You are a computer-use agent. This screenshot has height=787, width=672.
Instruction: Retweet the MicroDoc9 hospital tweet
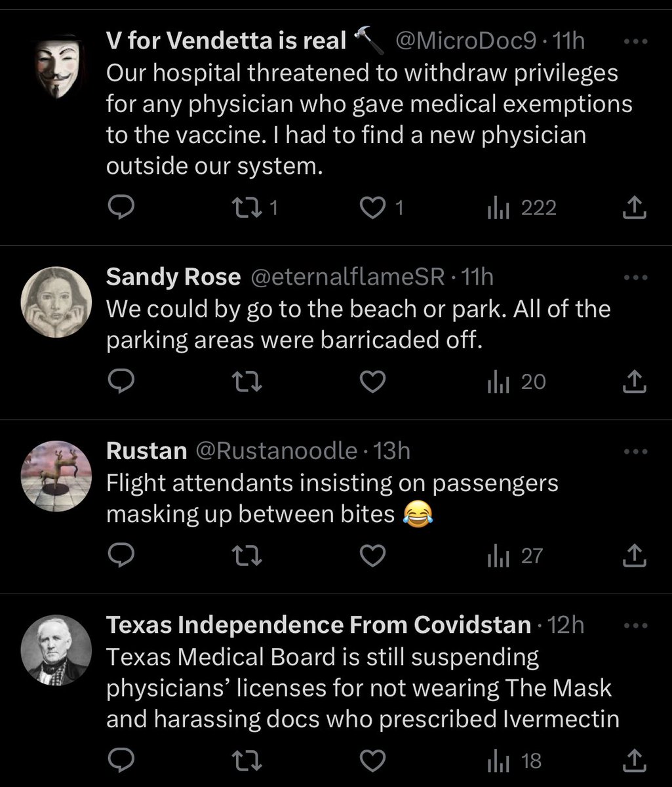tap(247, 208)
